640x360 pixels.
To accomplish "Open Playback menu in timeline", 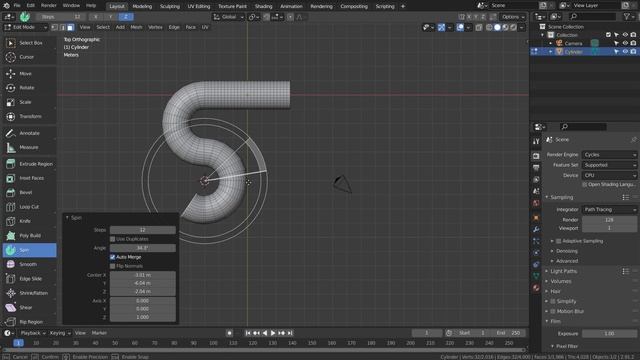I will coord(33,333).
